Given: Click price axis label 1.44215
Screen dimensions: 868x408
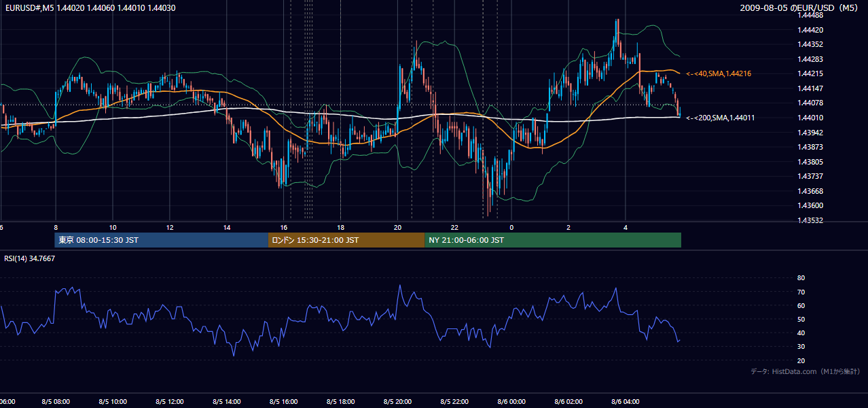Looking at the screenshot, I should point(810,73).
